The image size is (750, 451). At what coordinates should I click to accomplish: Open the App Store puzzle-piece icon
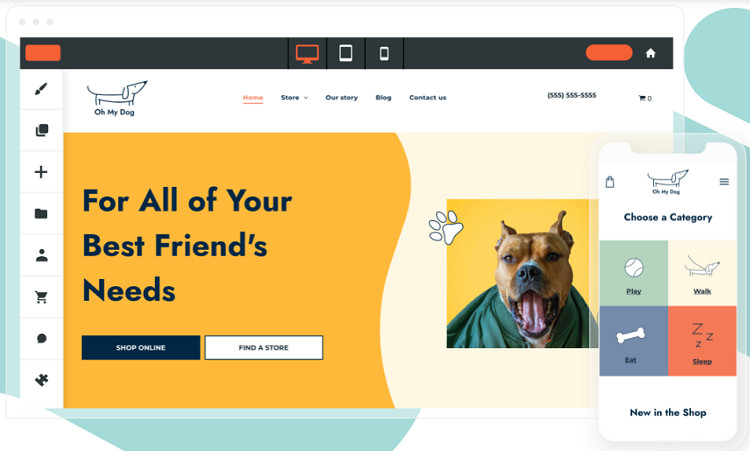pyautogui.click(x=42, y=380)
